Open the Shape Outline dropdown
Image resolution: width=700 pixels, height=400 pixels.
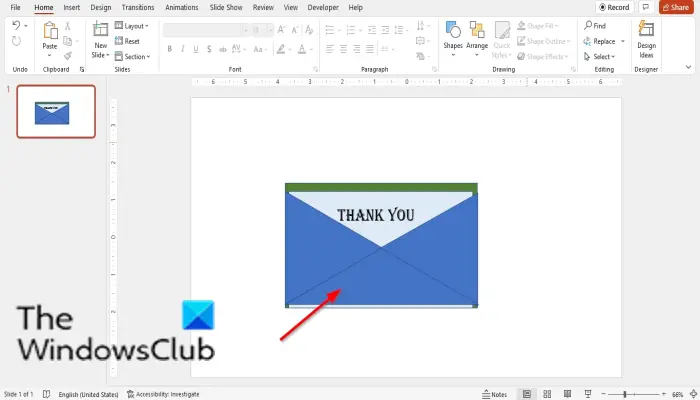pos(544,41)
